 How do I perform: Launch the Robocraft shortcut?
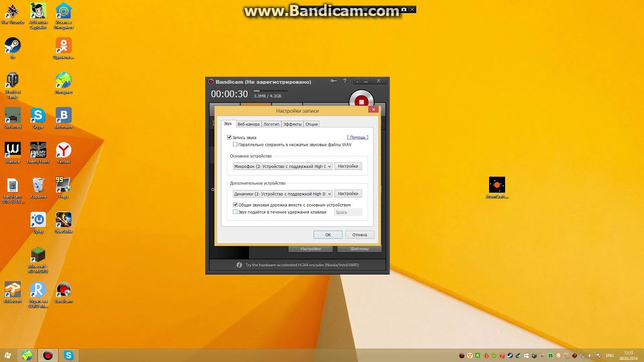pyautogui.click(x=13, y=293)
